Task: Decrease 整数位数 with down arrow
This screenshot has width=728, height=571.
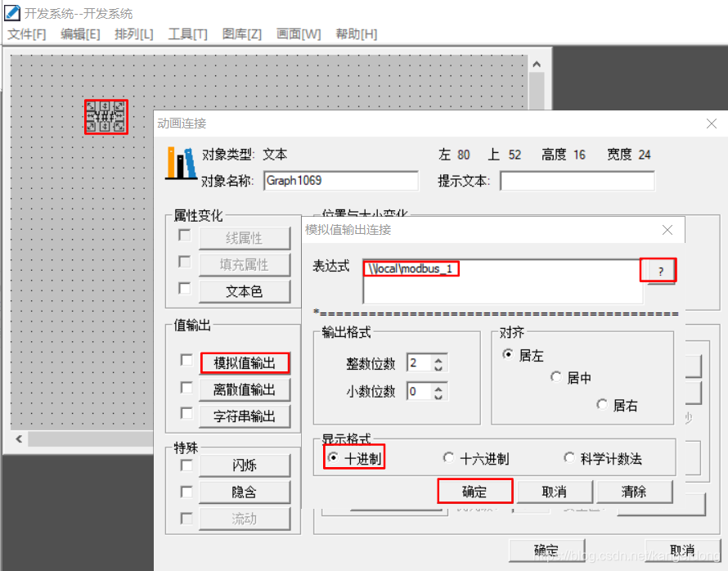Action: pos(438,367)
